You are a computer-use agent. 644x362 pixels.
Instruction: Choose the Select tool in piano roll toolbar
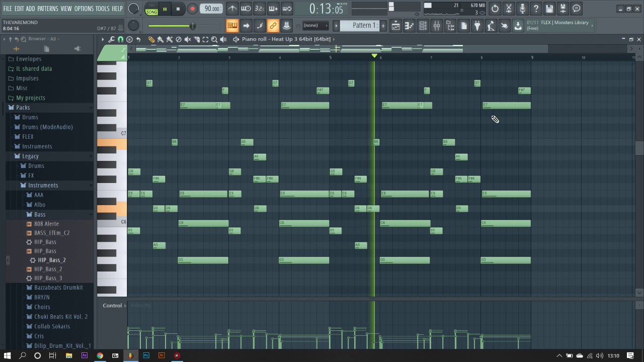pyautogui.click(x=205, y=39)
